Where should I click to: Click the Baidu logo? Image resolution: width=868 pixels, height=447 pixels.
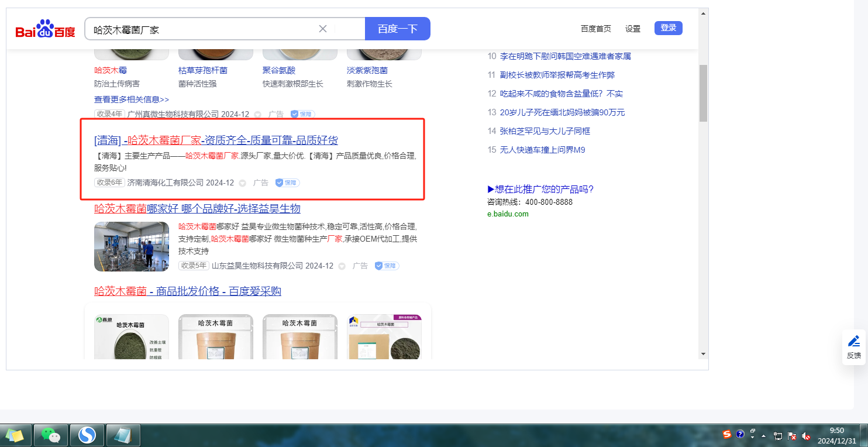tap(45, 29)
